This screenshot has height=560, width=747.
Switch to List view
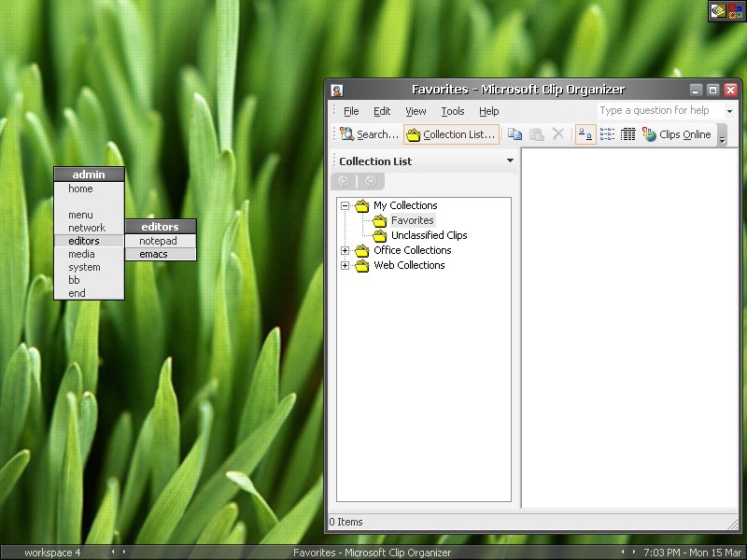tap(607, 134)
